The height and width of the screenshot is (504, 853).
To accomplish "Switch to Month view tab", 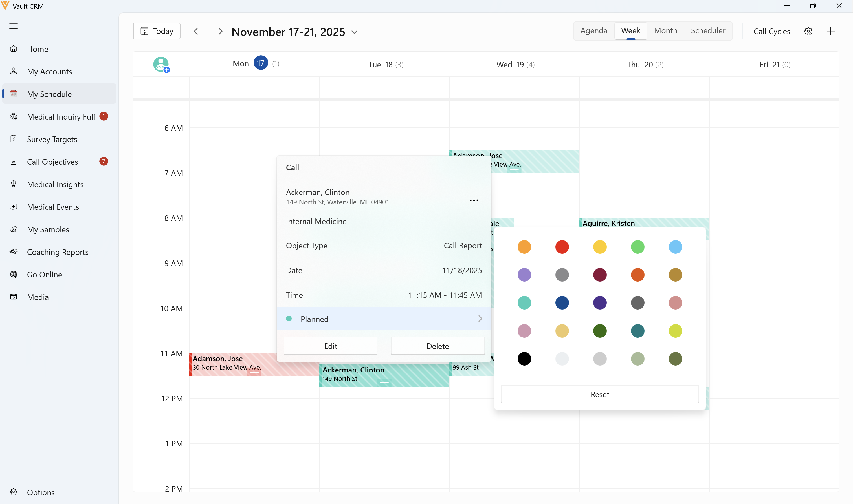I will (x=665, y=30).
